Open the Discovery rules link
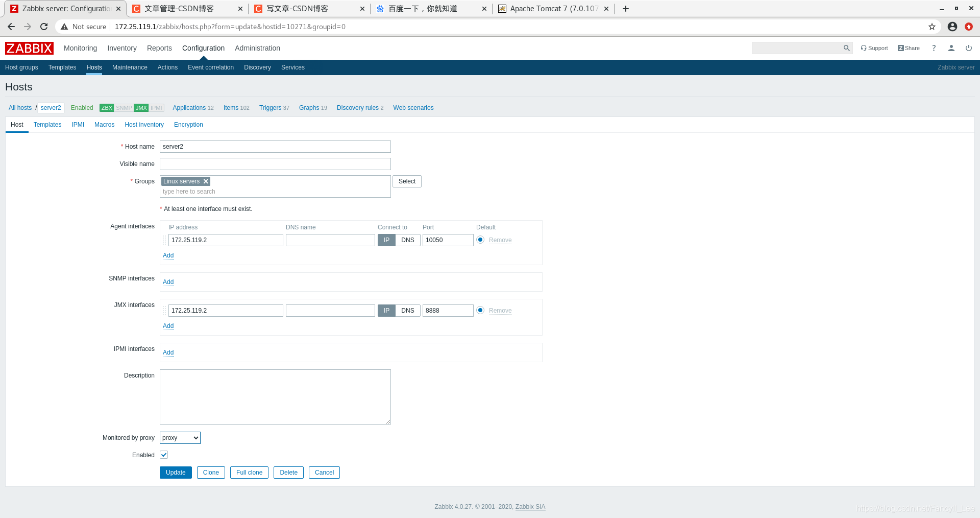Viewport: 980px width, 518px height. pyautogui.click(x=360, y=108)
